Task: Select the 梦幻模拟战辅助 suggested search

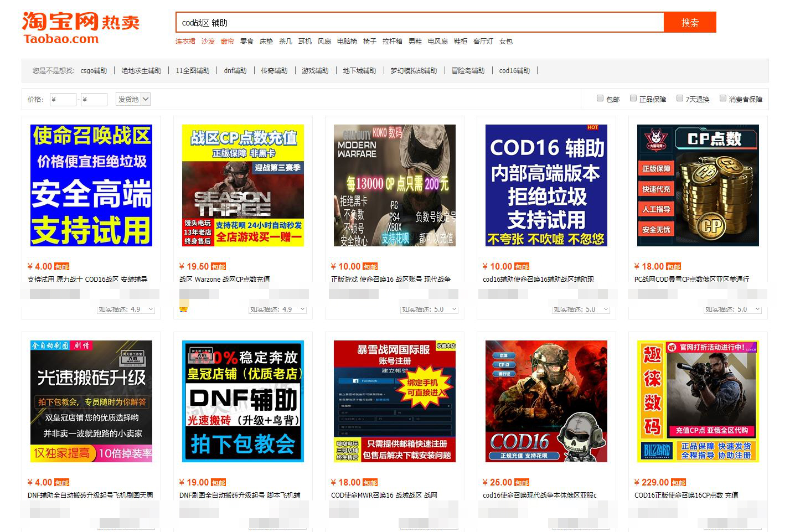Action: click(414, 71)
